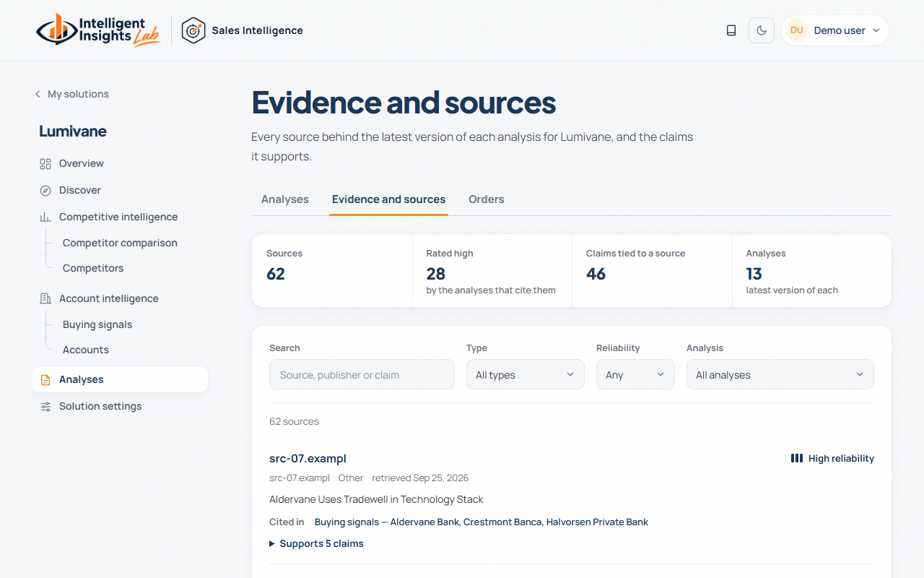The width and height of the screenshot is (924, 578).
Task: Open Competitor comparison page
Action: coord(120,243)
